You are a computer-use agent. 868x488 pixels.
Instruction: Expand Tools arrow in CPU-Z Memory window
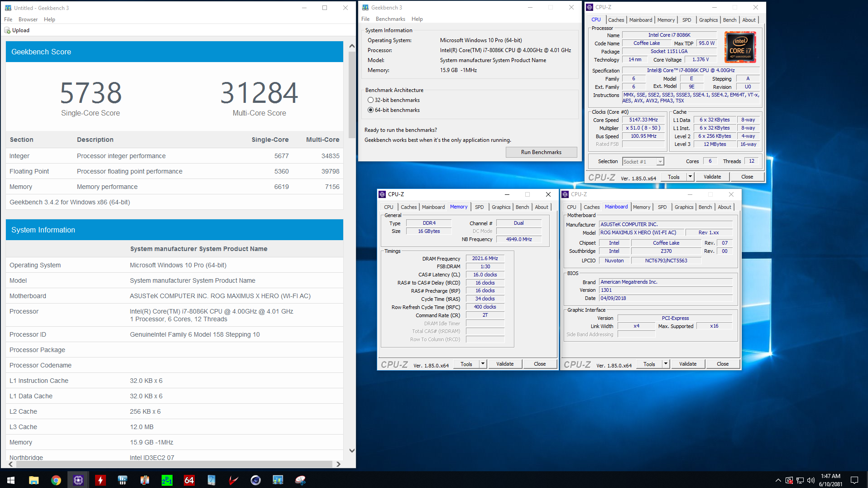(x=483, y=364)
